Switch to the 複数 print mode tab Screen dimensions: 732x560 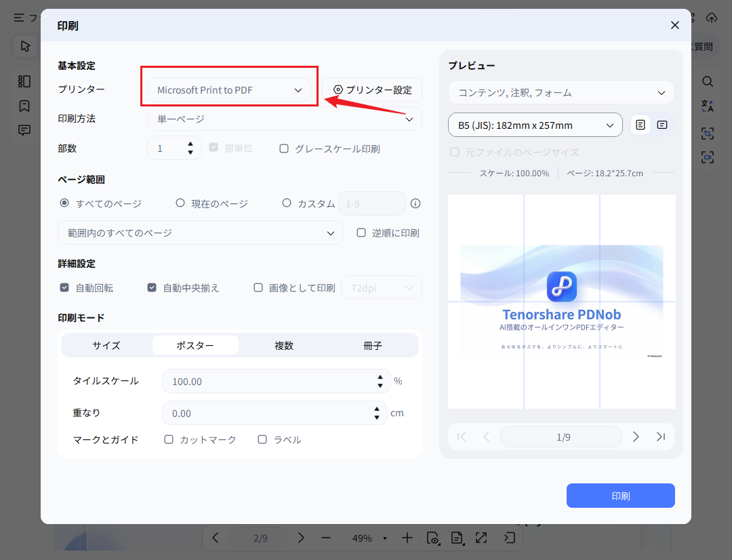coord(284,345)
